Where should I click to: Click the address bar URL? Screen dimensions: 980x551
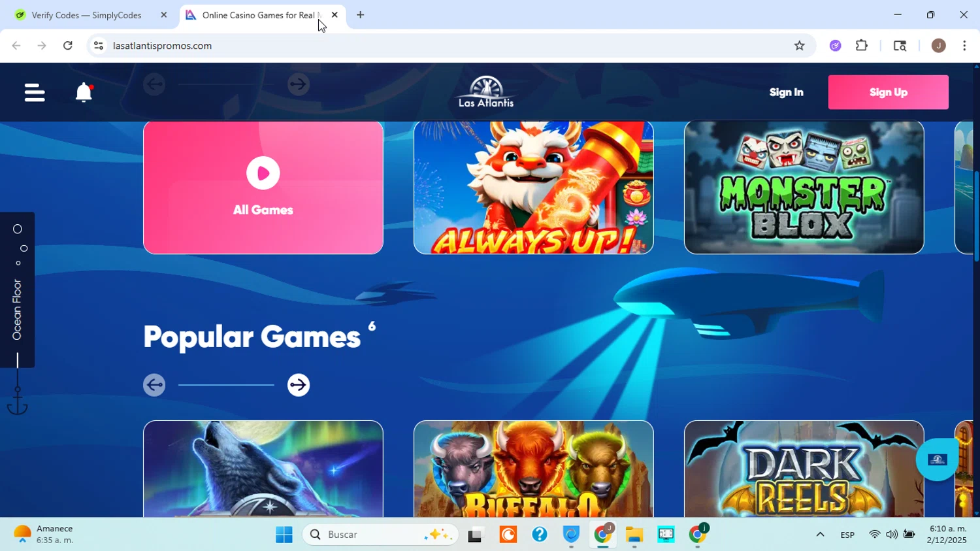coord(162,46)
